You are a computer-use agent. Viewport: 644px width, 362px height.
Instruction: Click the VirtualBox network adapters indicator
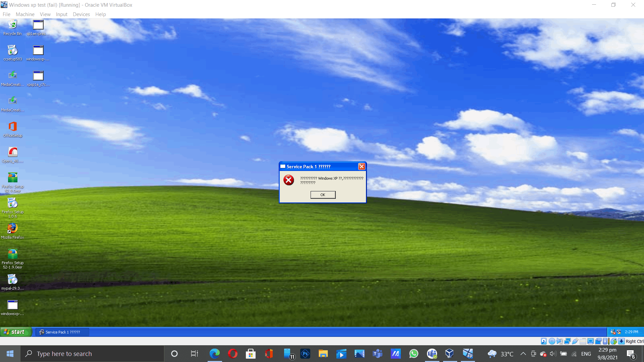tap(568, 341)
